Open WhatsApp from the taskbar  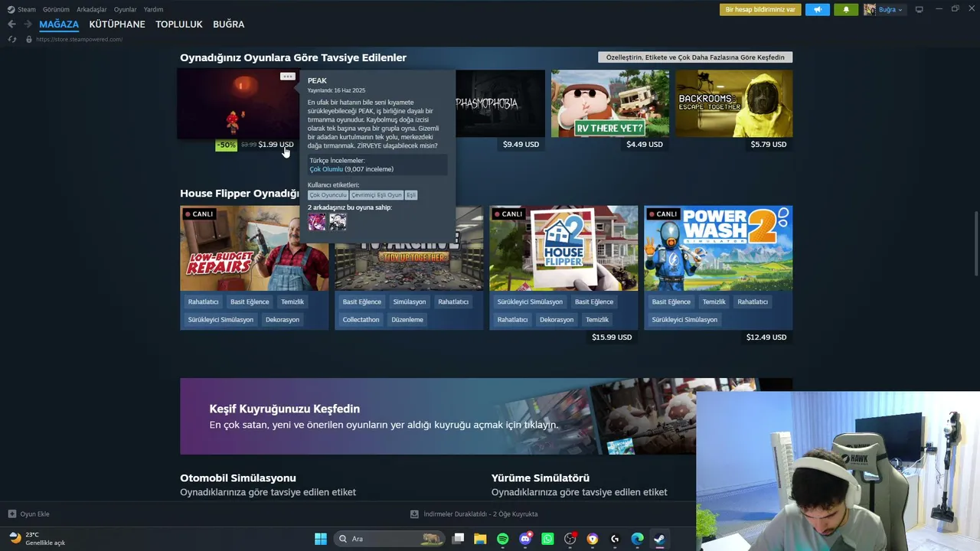point(547,539)
